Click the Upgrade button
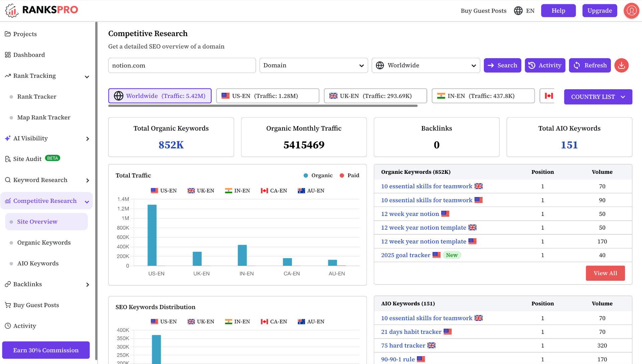 pyautogui.click(x=600, y=11)
